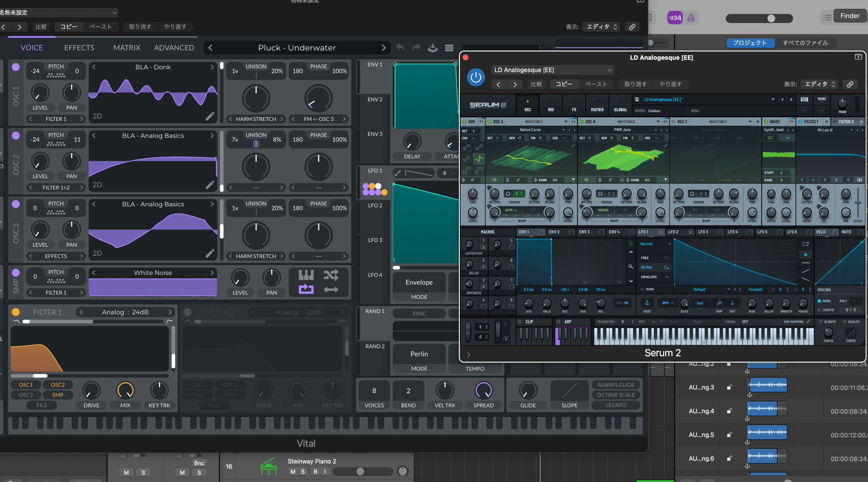This screenshot has width=868, height=482.
Task: Click the ペースト button in Serum window
Action: [596, 84]
